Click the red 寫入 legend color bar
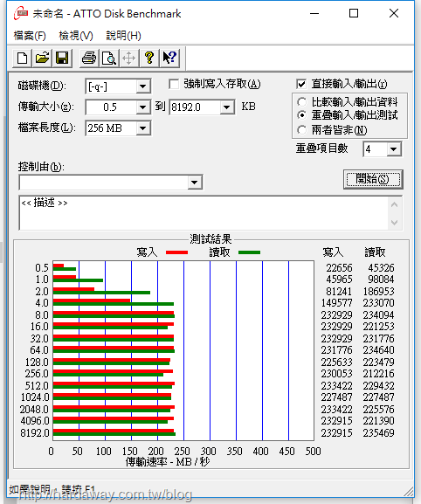 click(176, 252)
